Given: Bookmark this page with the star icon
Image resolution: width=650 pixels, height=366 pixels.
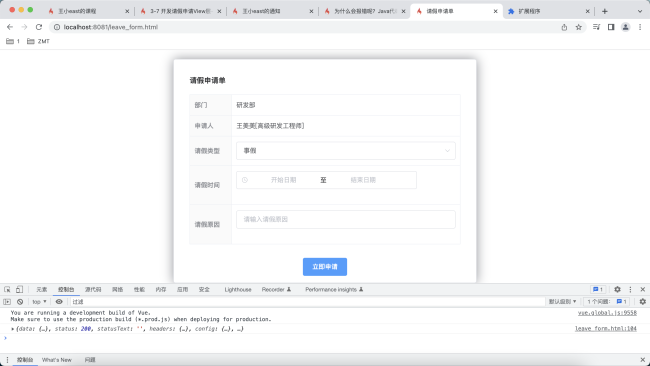Looking at the screenshot, I should pyautogui.click(x=579, y=27).
